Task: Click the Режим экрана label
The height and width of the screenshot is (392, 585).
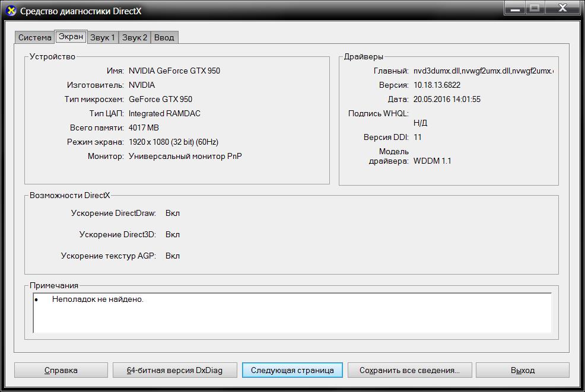Action: tap(95, 142)
